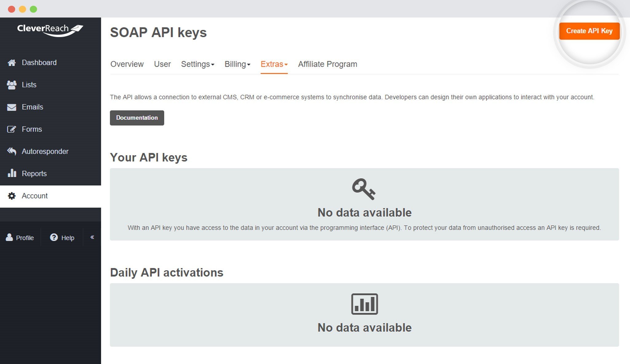Open Forms from the sidebar

pos(50,129)
